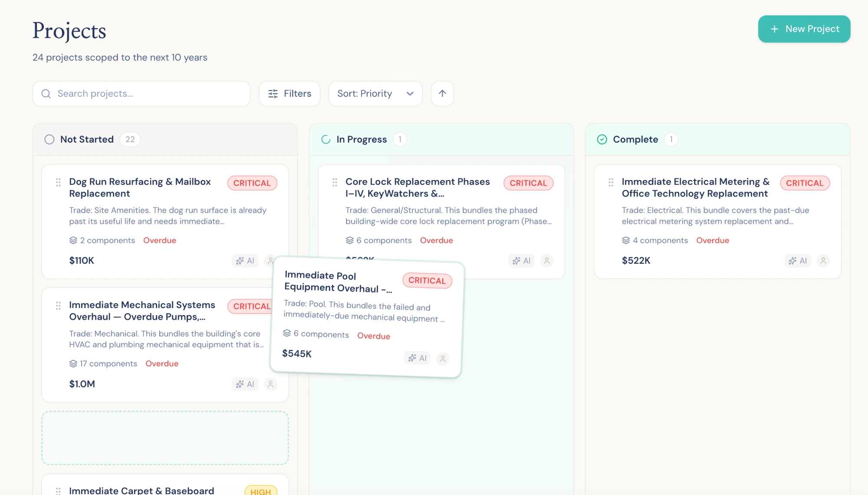This screenshot has height=495, width=868.
Task: Click the 4 components label
Action: pos(655,240)
